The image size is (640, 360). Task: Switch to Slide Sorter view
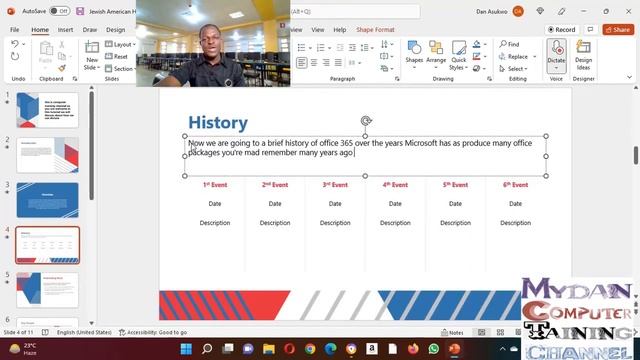pyautogui.click(x=500, y=332)
